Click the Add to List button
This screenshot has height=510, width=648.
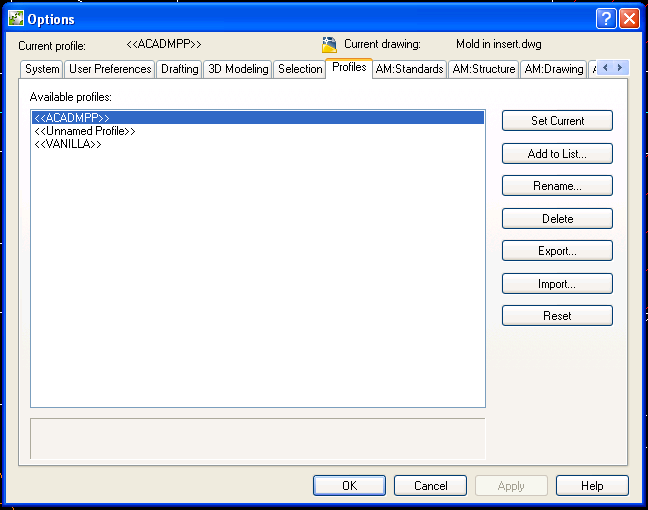coord(557,154)
